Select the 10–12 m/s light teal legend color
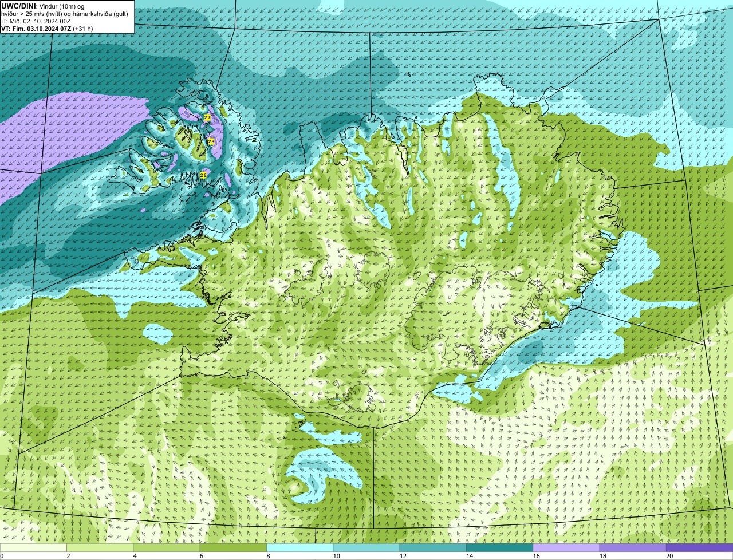Image resolution: width=733 pixels, height=560 pixels. [x=366, y=548]
